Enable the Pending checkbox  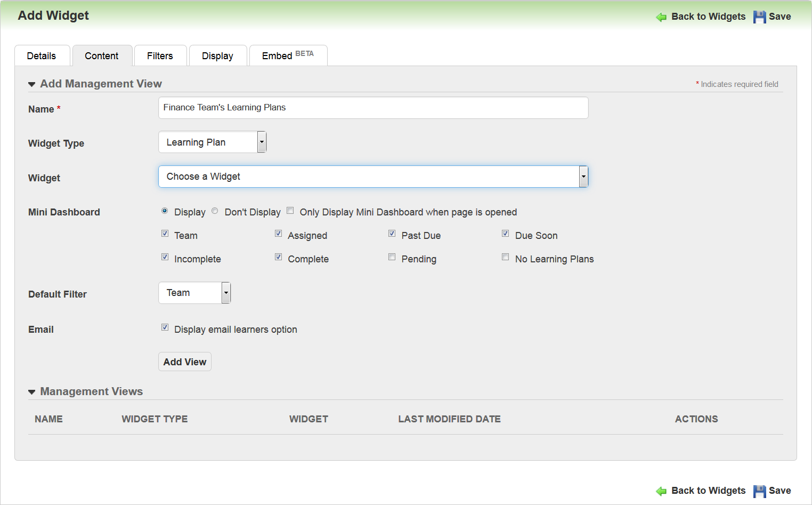pos(392,257)
